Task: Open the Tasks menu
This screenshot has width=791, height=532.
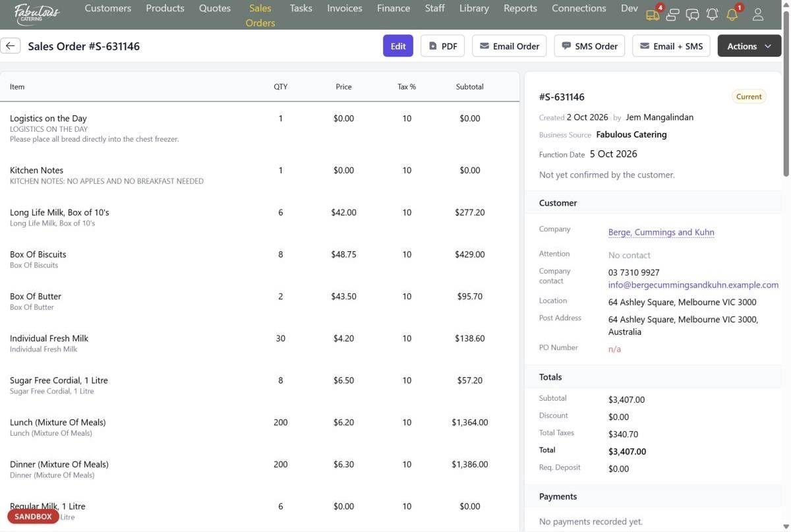Action: (x=301, y=9)
